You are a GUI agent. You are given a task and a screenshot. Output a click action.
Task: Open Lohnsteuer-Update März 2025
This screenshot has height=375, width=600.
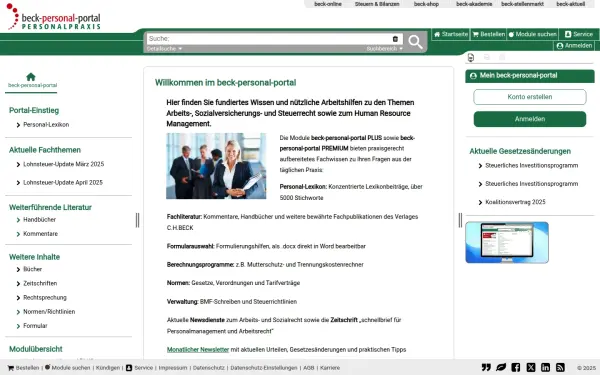(x=64, y=164)
